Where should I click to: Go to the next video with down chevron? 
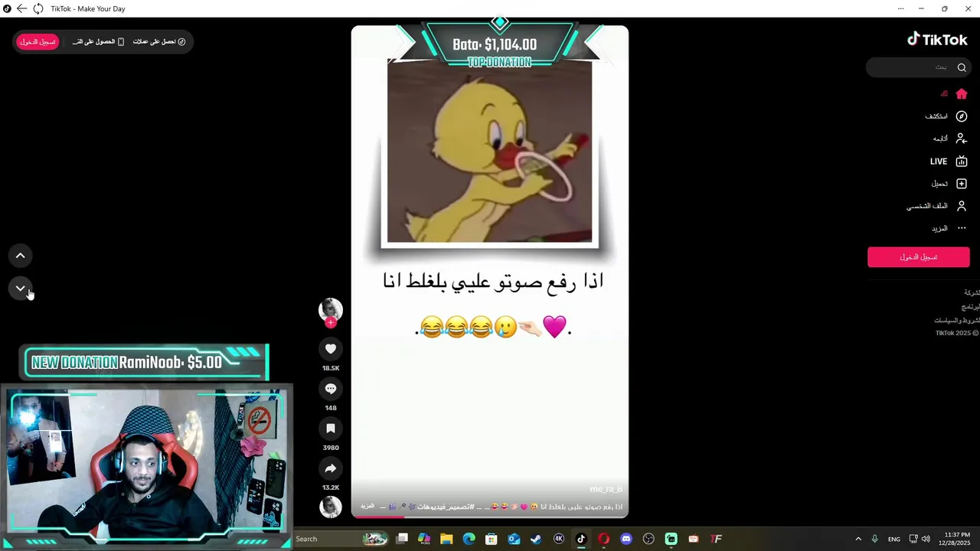click(21, 289)
